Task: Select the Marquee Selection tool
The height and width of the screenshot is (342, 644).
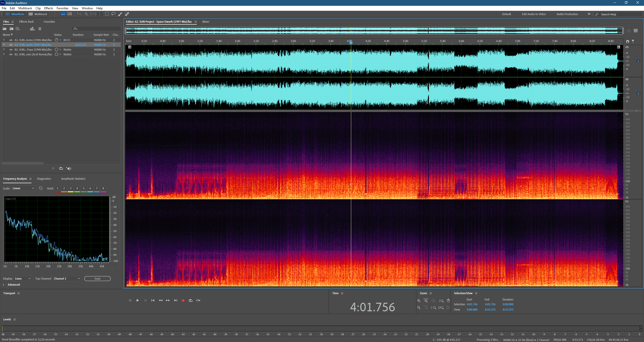Action: click(x=107, y=14)
